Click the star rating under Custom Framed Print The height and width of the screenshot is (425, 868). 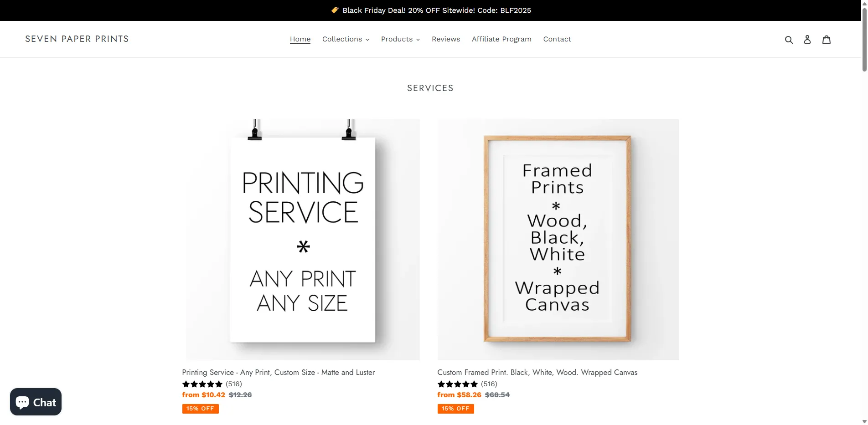(x=458, y=384)
